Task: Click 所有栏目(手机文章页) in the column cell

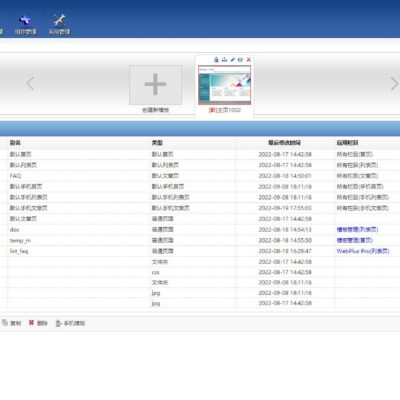Action: pyautogui.click(x=363, y=208)
